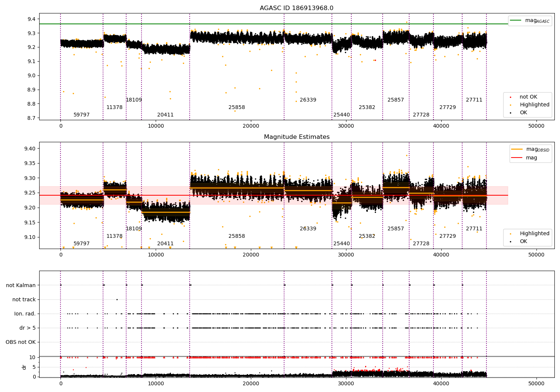Click the 9.15 y-axis tick label

click(31, 223)
